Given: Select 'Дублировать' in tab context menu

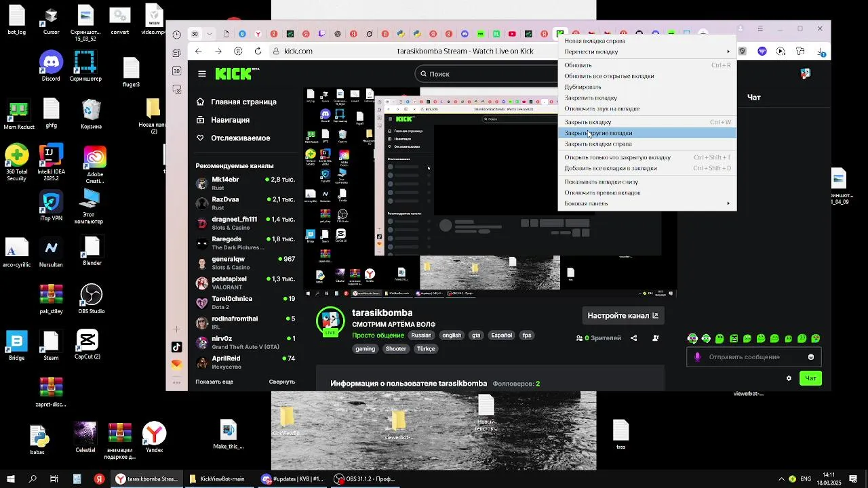Looking at the screenshot, I should [x=647, y=87].
